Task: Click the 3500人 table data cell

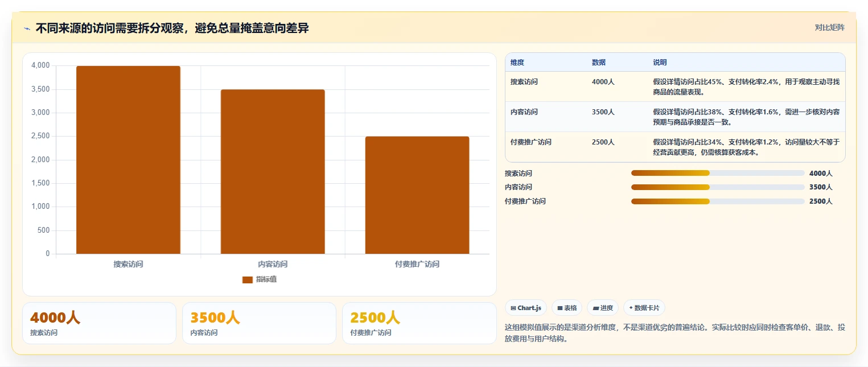Action: [617, 117]
